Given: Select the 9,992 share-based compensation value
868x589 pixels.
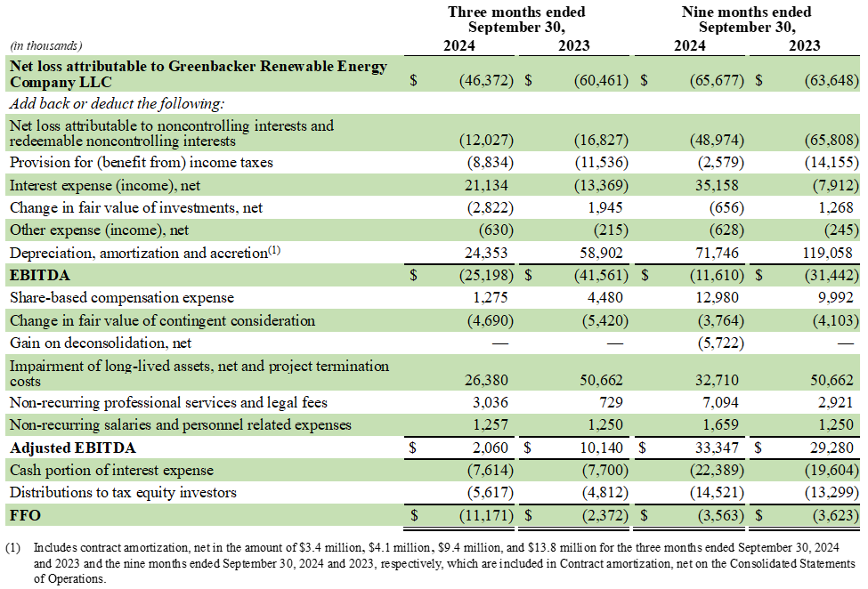Looking at the screenshot, I should click(835, 297).
